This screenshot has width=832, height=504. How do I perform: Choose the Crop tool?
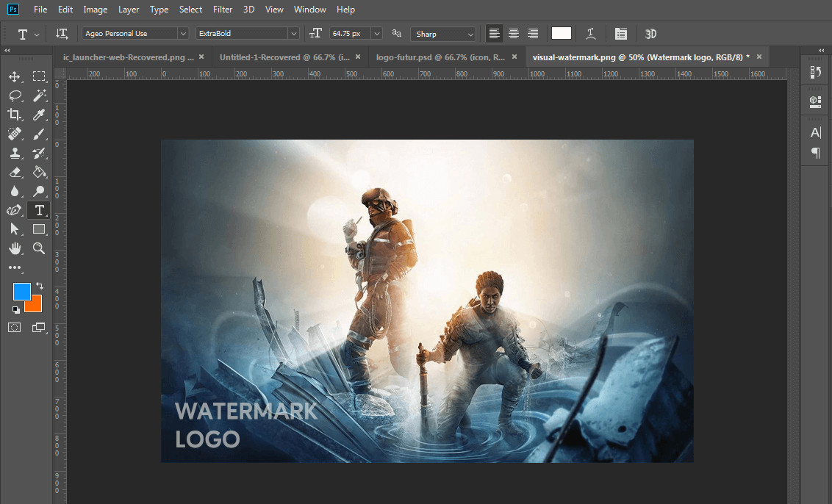coord(15,115)
